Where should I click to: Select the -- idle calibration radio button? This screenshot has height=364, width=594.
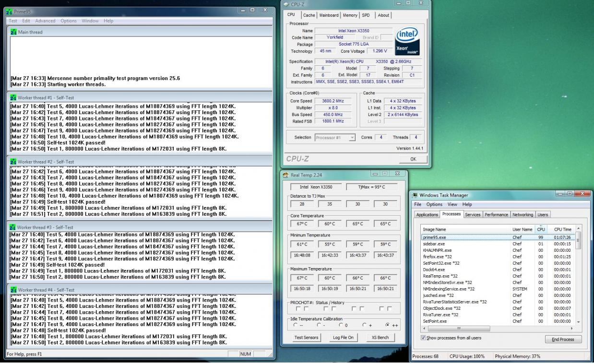pos(296,325)
